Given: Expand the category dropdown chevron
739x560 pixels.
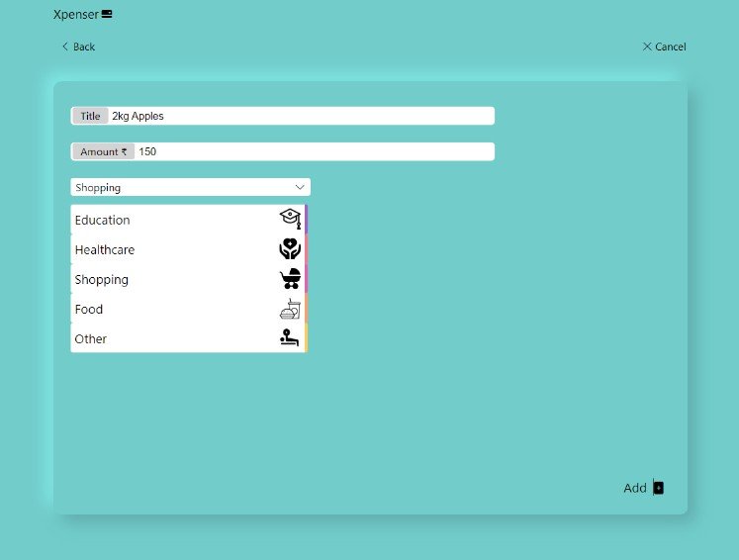Looking at the screenshot, I should click(300, 187).
